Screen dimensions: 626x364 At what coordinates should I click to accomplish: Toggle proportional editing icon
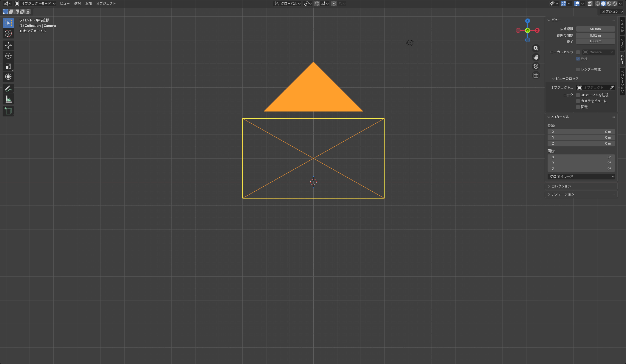(334, 4)
